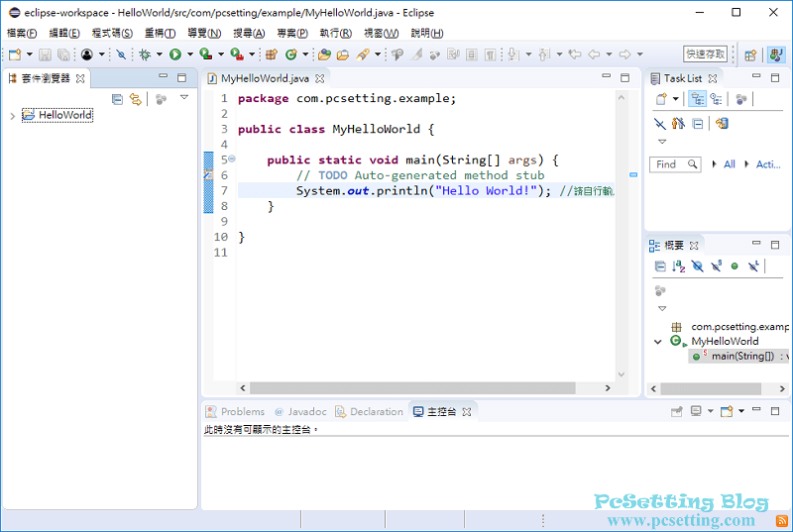Select the Java perspective icon

776,54
